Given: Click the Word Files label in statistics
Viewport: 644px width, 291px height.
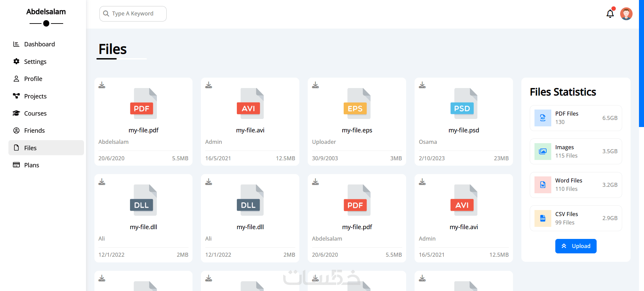Looking at the screenshot, I should point(569,180).
